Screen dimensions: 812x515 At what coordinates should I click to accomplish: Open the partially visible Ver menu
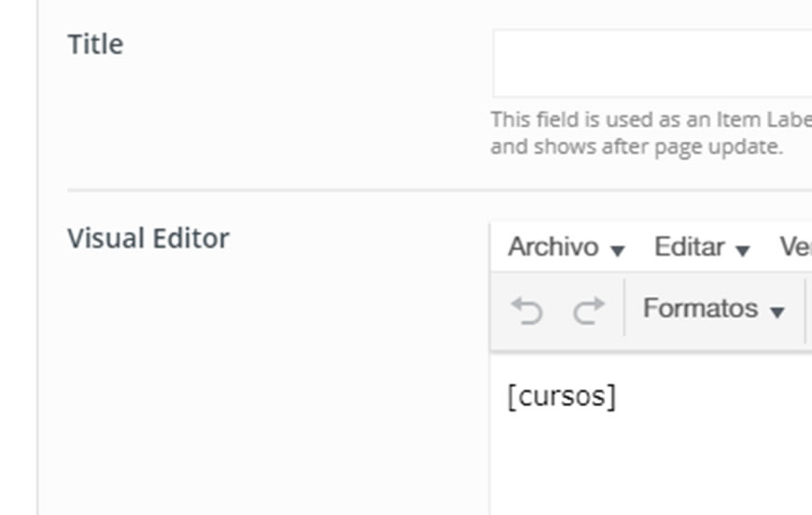[x=795, y=246]
